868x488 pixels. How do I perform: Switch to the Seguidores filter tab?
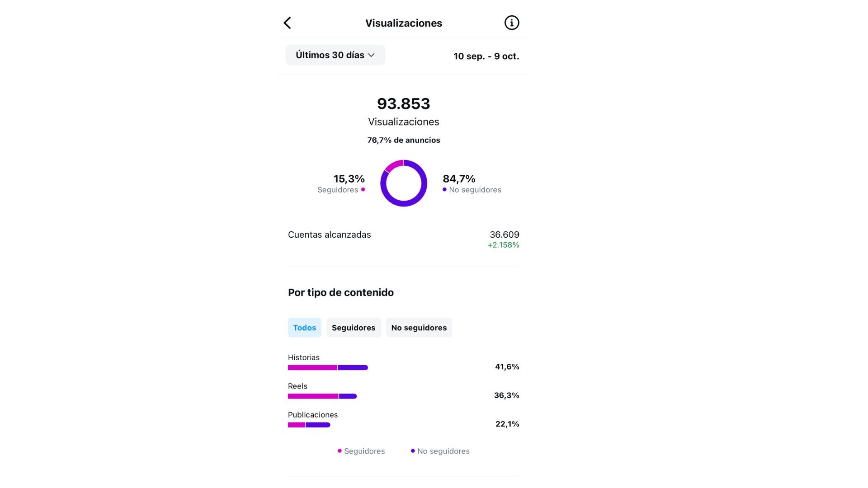[x=354, y=328]
